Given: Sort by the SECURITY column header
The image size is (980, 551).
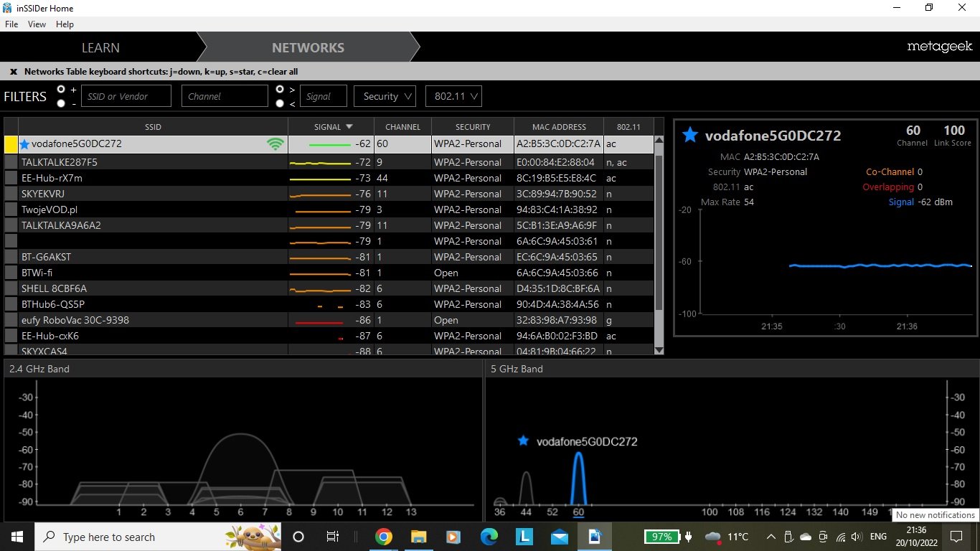Looking at the screenshot, I should tap(473, 127).
